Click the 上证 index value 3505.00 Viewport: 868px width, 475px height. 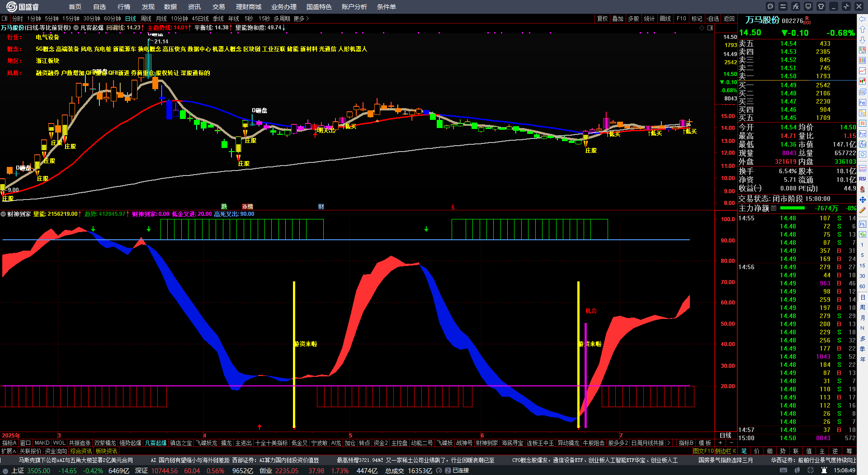pyautogui.click(x=38, y=470)
